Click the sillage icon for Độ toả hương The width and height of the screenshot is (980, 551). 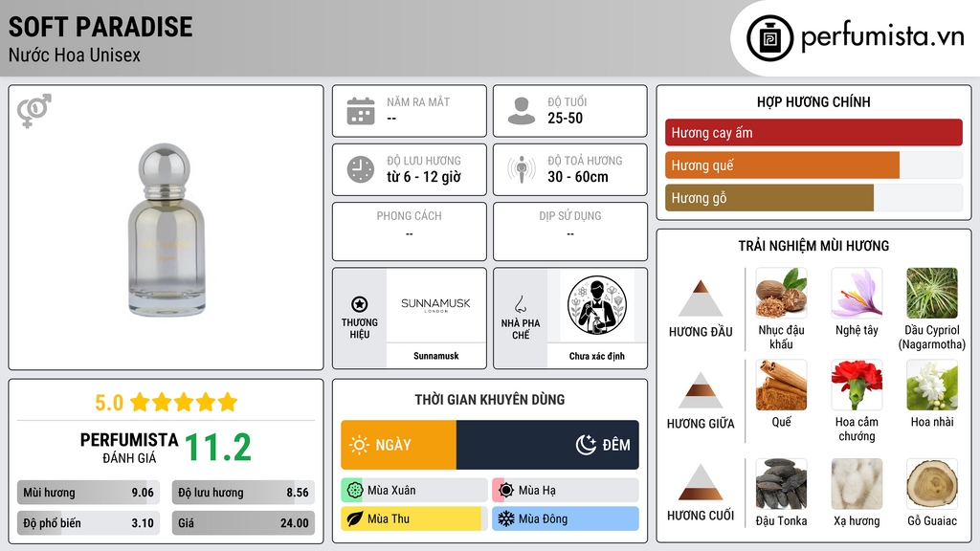click(x=522, y=169)
